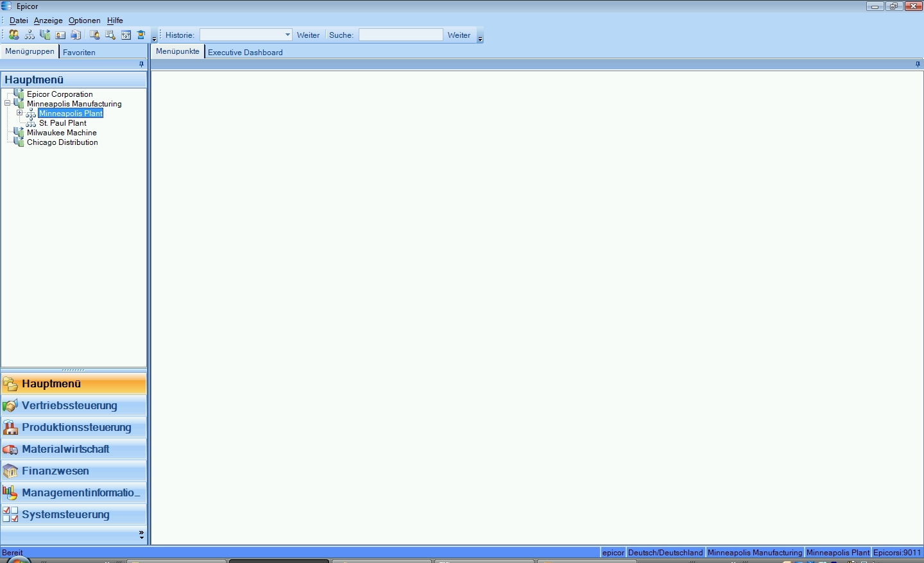Click the Epicor Corporation company icon
The image size is (924, 563).
(x=19, y=94)
